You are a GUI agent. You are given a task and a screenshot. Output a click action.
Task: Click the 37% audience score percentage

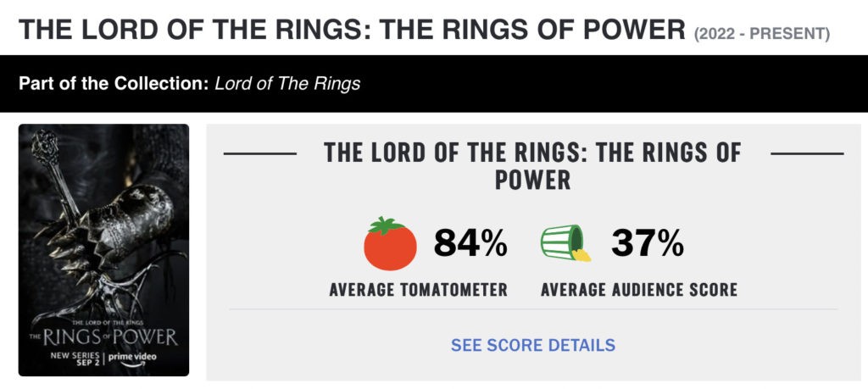point(648,244)
